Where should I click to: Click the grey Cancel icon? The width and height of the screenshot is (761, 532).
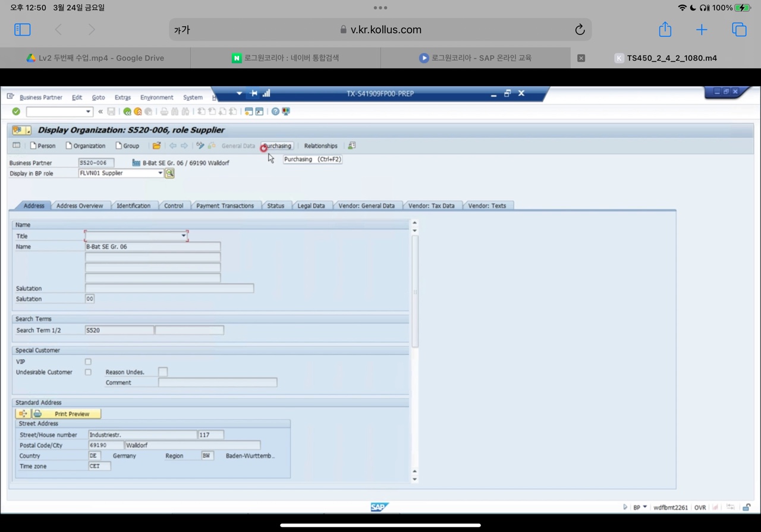(x=149, y=111)
